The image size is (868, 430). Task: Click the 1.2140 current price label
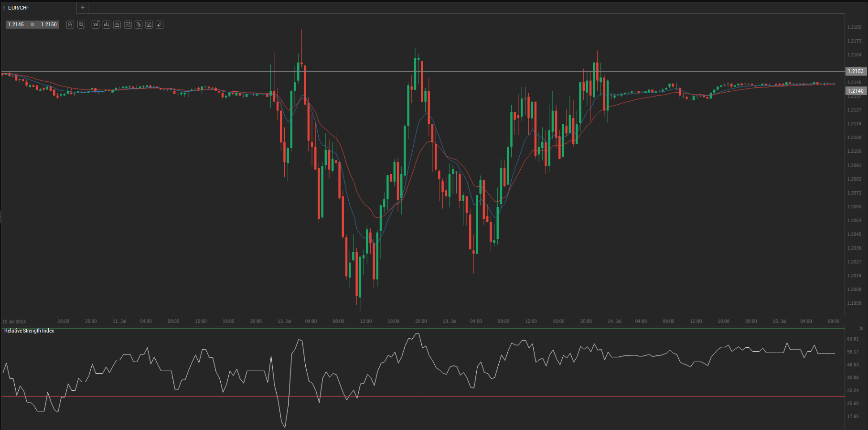(x=856, y=91)
